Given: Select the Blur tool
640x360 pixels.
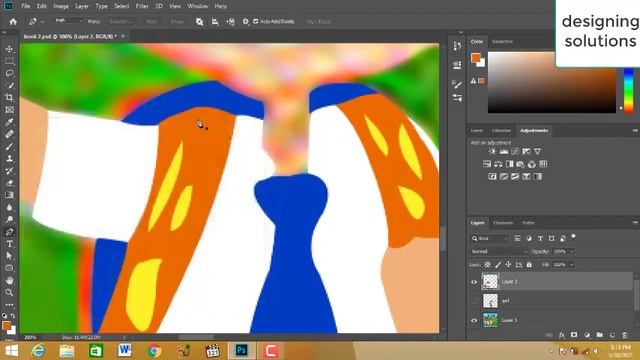Looking at the screenshot, I should pos(9,207).
